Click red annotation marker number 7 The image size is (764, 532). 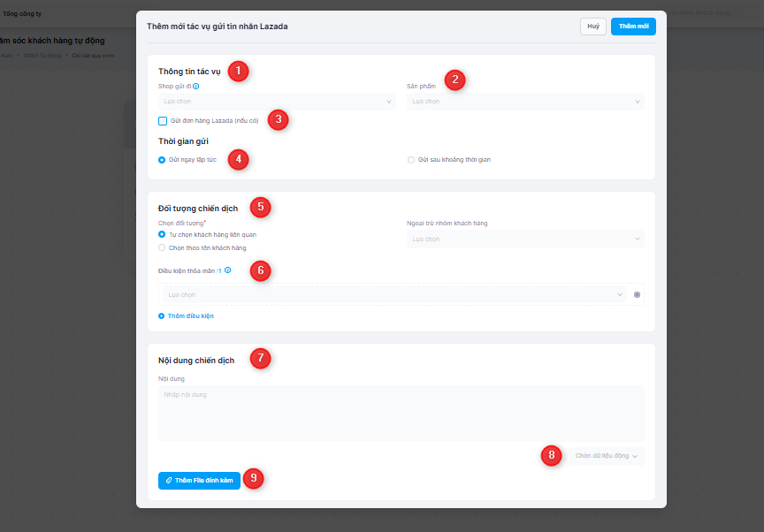[x=259, y=359]
